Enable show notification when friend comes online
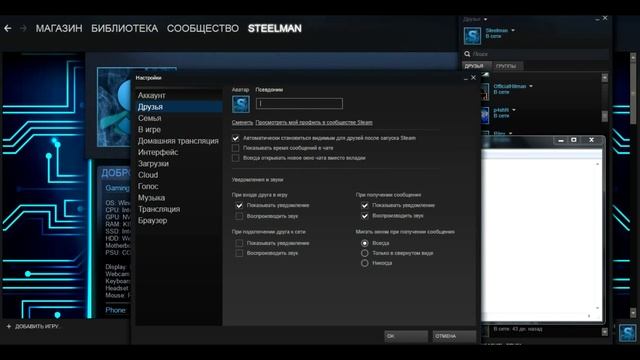This screenshot has width=640, height=360. click(239, 243)
